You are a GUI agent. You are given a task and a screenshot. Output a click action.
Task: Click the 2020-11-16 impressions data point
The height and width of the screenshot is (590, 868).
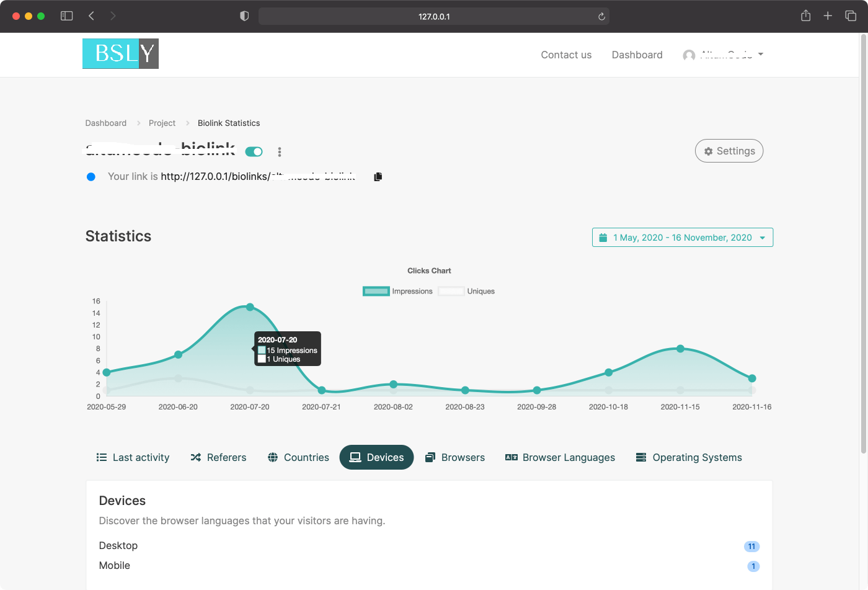click(752, 378)
